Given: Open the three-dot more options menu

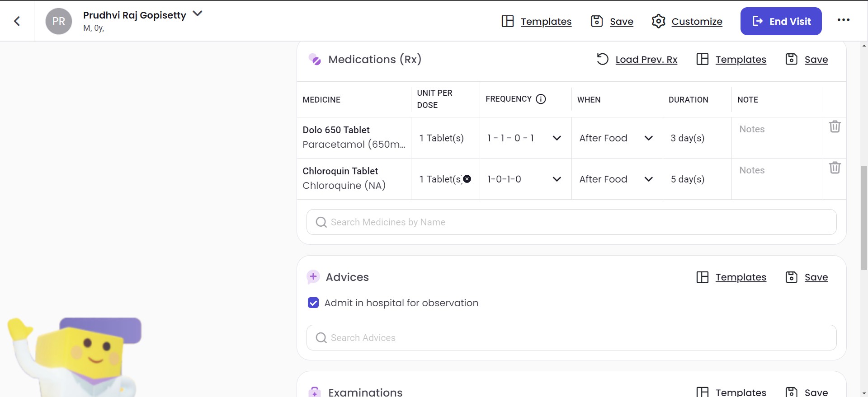Looking at the screenshot, I should [x=843, y=20].
